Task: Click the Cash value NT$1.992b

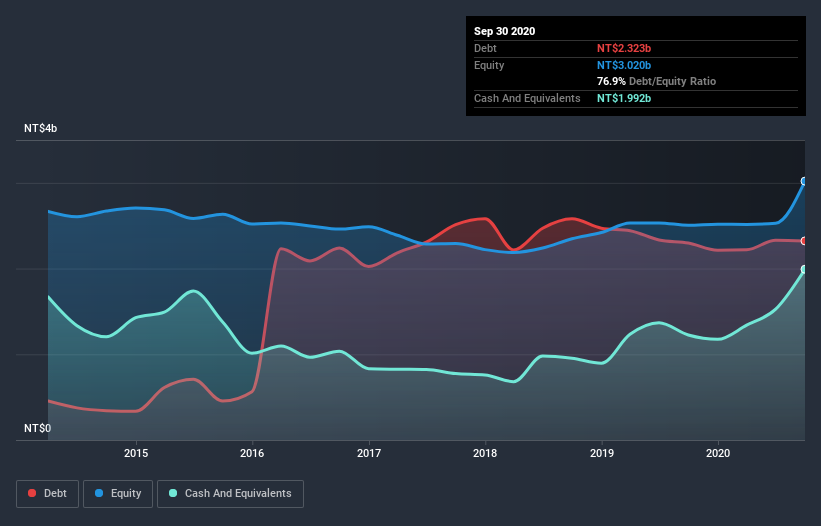Action: (x=624, y=98)
